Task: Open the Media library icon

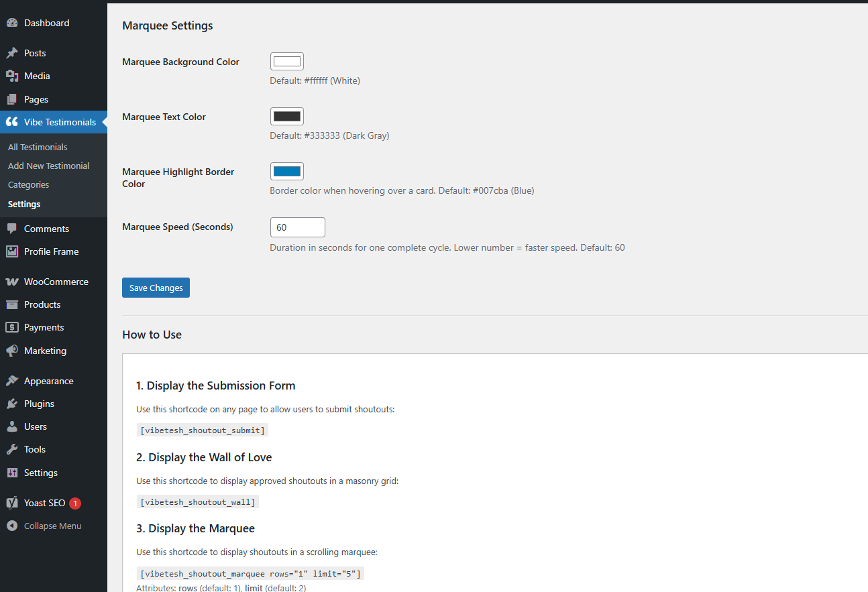Action: [x=12, y=75]
